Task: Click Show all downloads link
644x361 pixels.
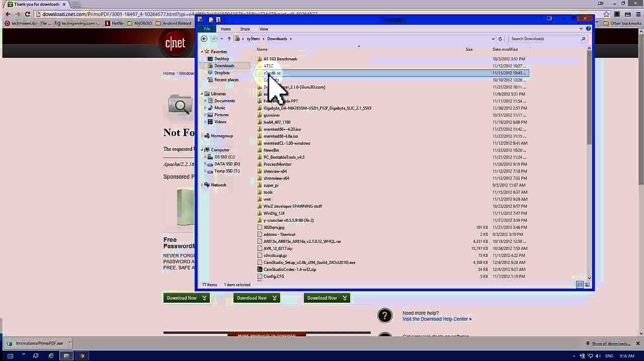Action: tap(611, 343)
